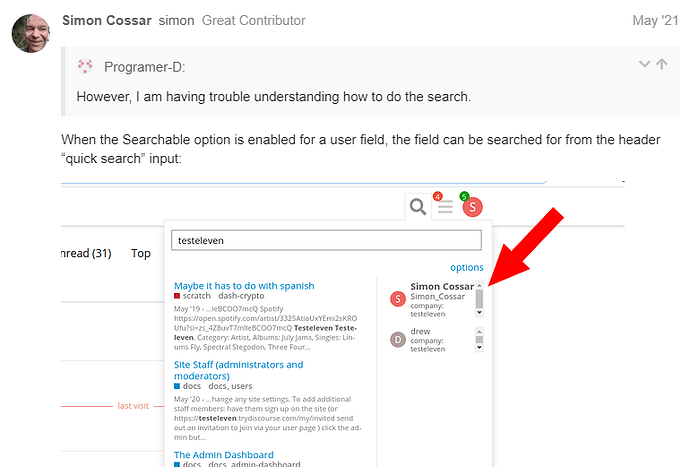Open Simon Cossar's profile avatar photo
Viewport: 690px width, 467px height.
click(30, 33)
